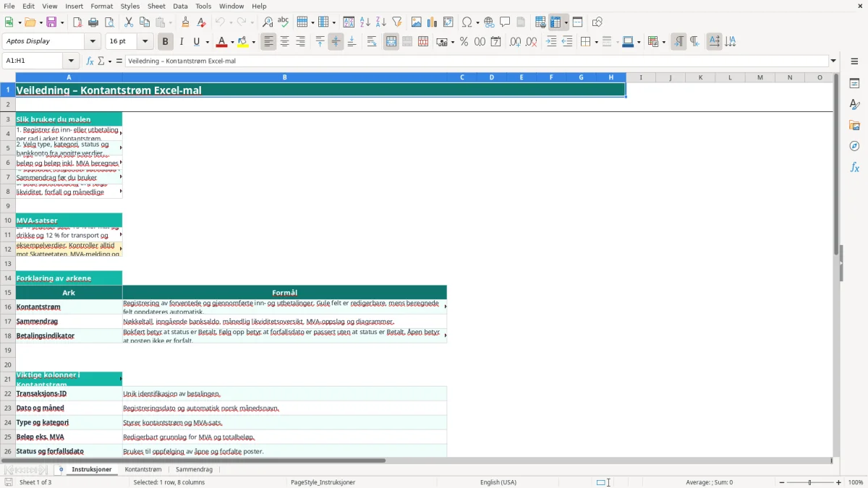868x488 pixels.
Task: Open the Format menu
Action: point(101,6)
